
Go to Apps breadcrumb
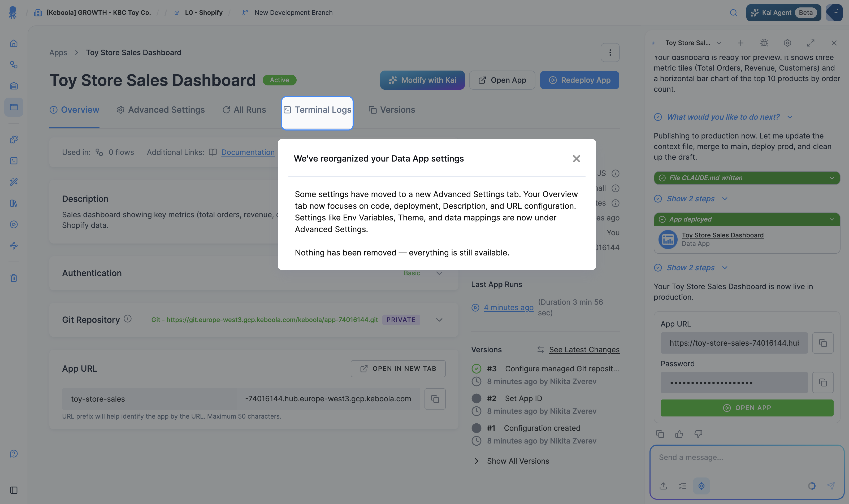click(58, 53)
